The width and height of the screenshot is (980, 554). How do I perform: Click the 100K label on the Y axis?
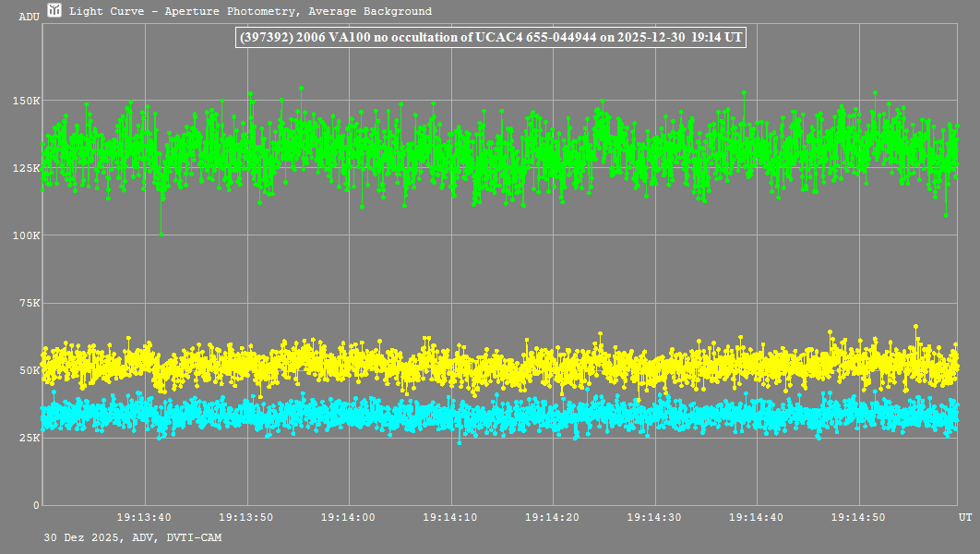[25, 235]
